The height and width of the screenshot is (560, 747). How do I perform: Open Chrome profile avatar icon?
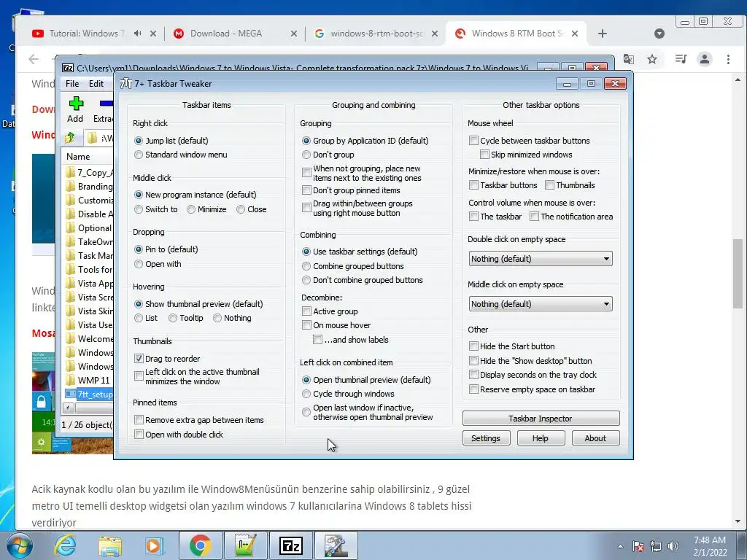pyautogui.click(x=705, y=59)
